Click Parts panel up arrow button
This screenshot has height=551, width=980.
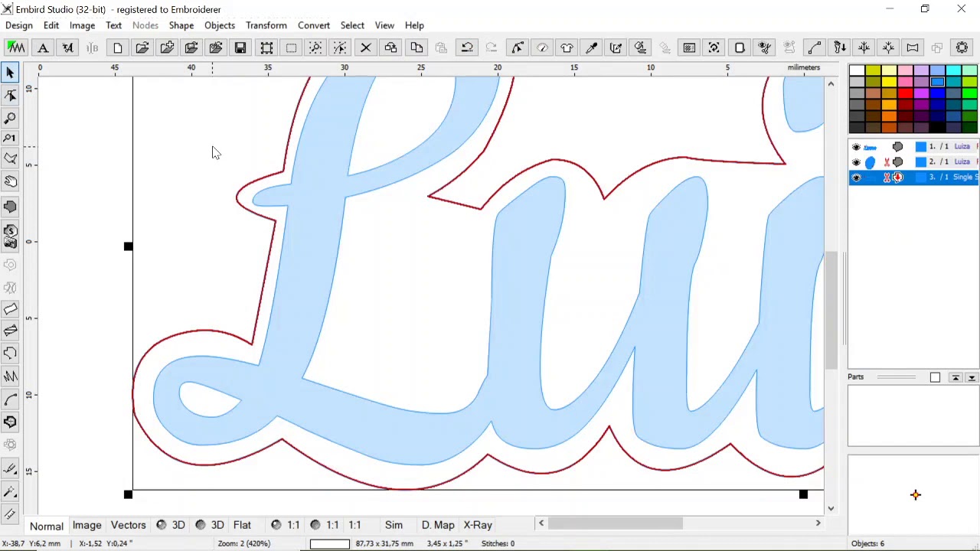(955, 377)
